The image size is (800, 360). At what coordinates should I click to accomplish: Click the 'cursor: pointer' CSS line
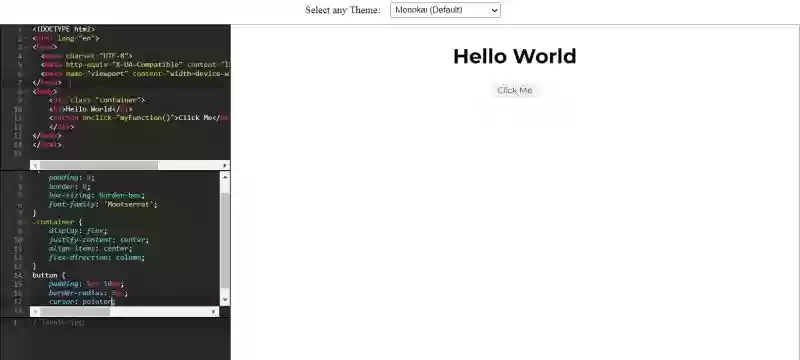click(82, 301)
